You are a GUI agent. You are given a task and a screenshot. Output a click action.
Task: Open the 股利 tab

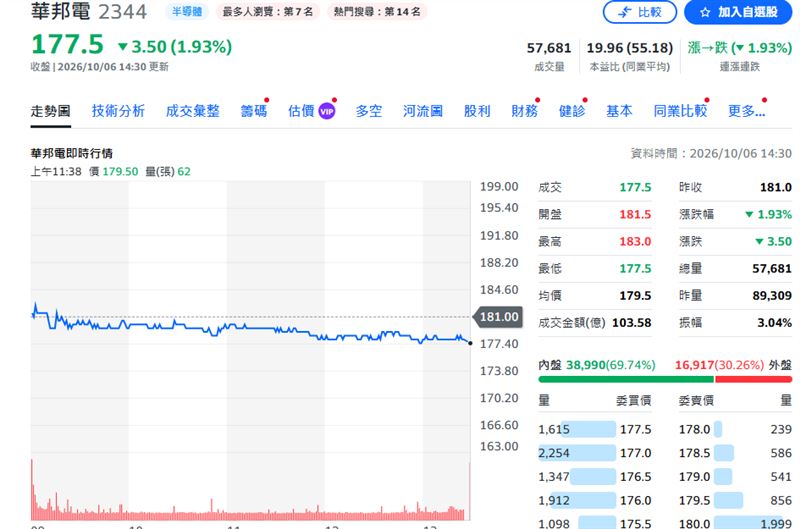click(477, 111)
